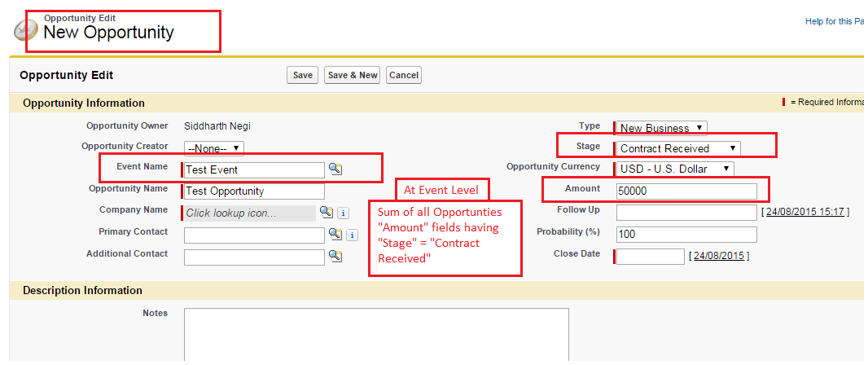Click the Opportunity Owner label
Screen dimensions: 868x365
pyautogui.click(x=127, y=125)
